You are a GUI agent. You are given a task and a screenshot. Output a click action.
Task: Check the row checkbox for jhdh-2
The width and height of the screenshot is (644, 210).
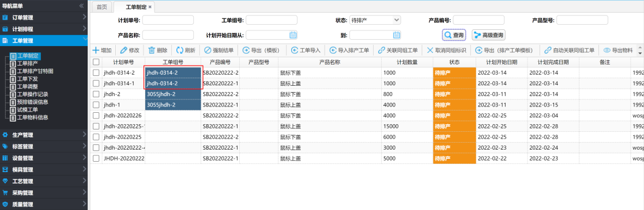point(96,94)
